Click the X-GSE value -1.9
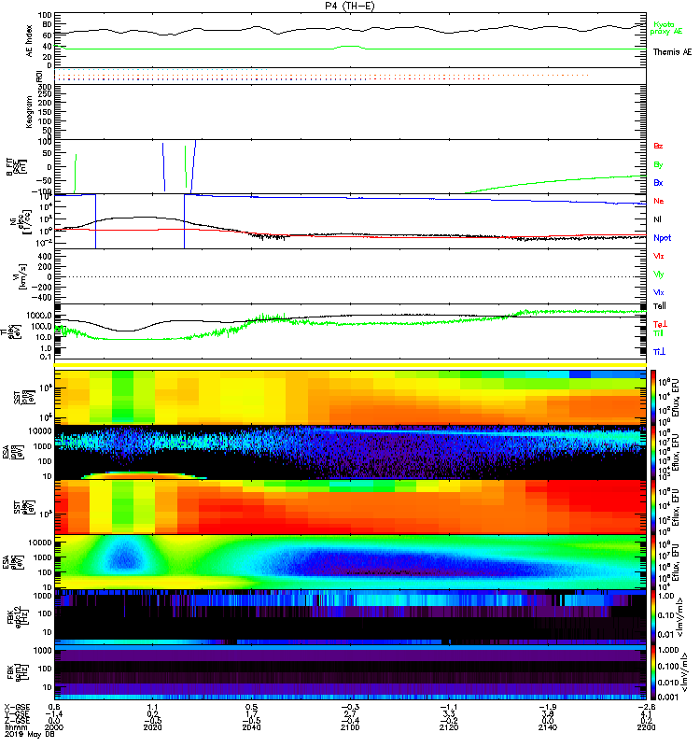This screenshot has height=747, width=700. 547,707
